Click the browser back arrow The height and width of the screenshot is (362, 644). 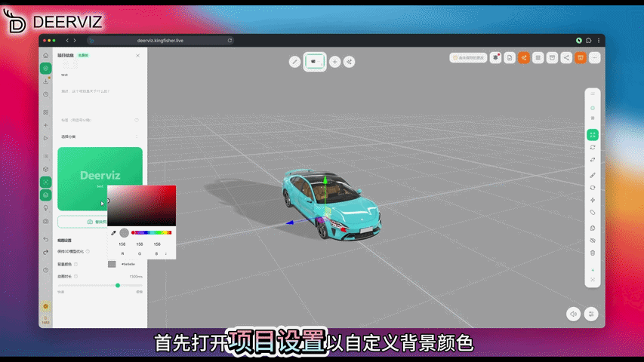point(67,41)
